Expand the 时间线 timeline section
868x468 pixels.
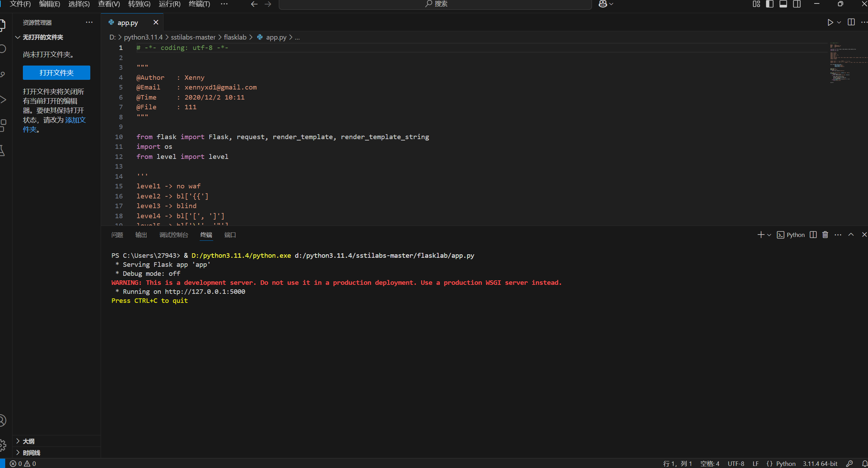click(31, 453)
